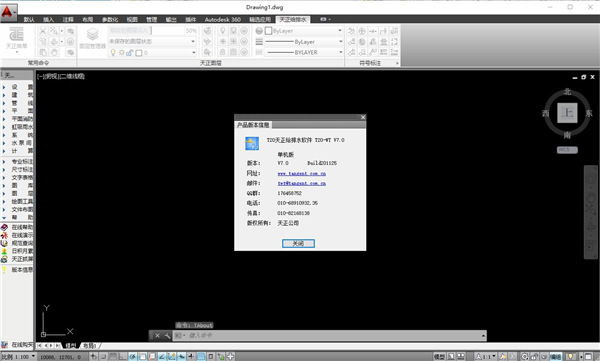Viewport: 600px width, 361px height.
Task: Open 在线演示 from sidebar
Action: point(17,235)
